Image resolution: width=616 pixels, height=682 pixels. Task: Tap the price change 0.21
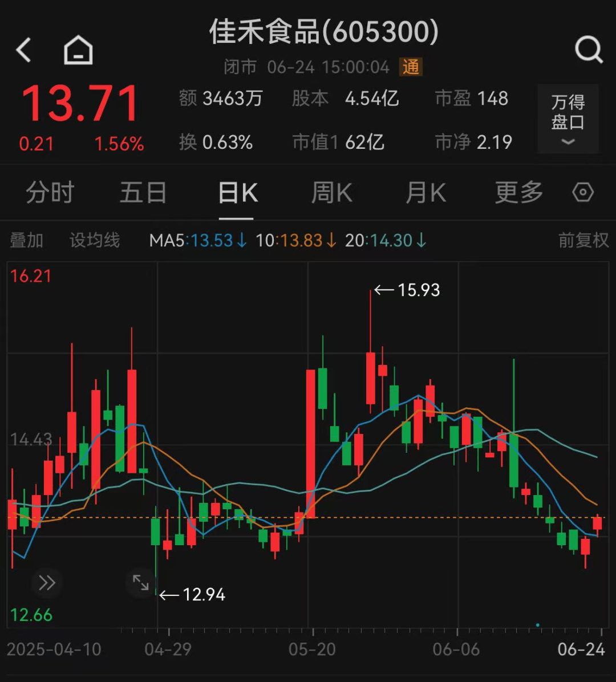(36, 144)
